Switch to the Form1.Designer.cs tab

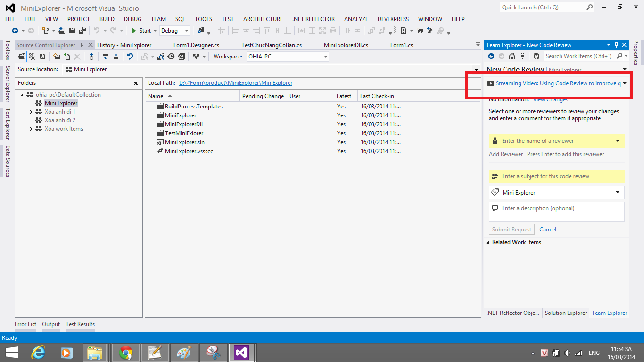click(196, 45)
